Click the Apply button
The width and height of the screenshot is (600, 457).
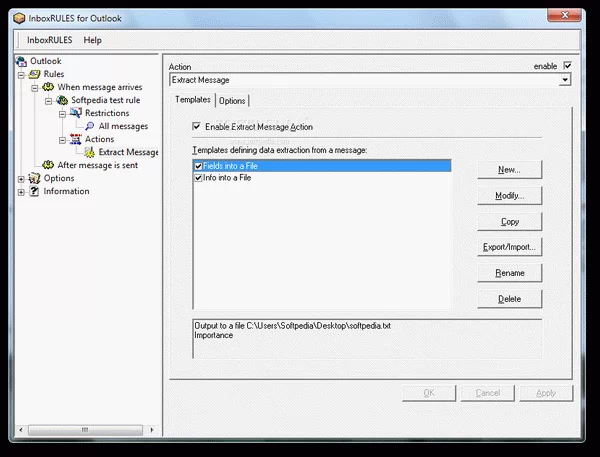(546, 393)
